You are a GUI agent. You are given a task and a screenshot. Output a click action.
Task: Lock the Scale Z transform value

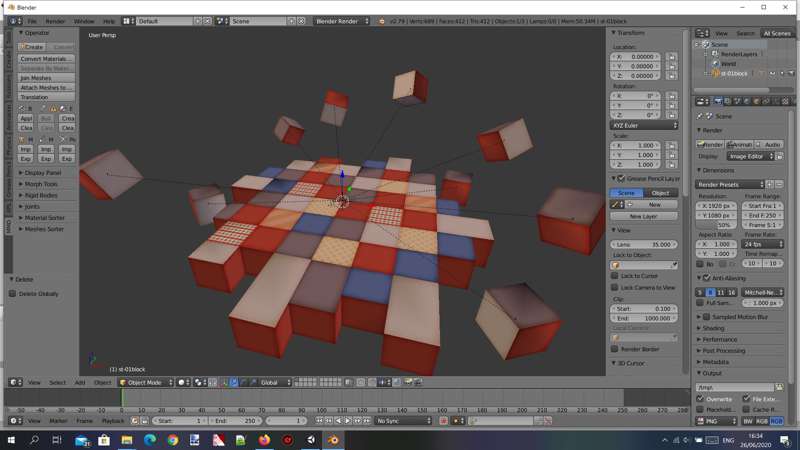(672, 164)
